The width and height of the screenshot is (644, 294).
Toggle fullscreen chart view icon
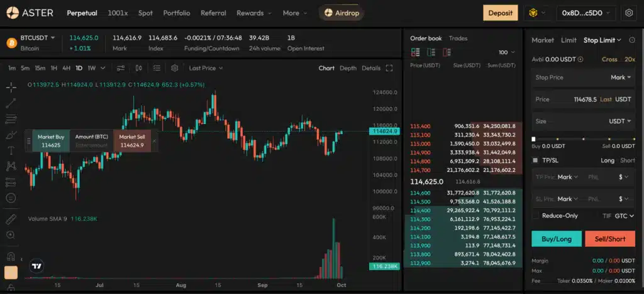[x=389, y=68]
